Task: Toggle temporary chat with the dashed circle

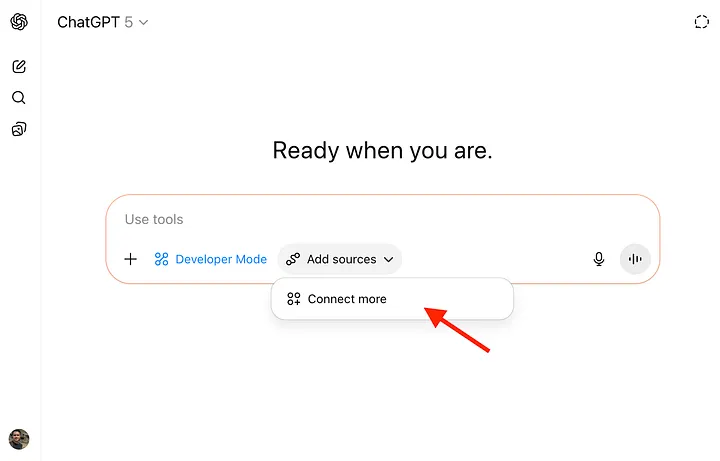Action: coord(701,22)
